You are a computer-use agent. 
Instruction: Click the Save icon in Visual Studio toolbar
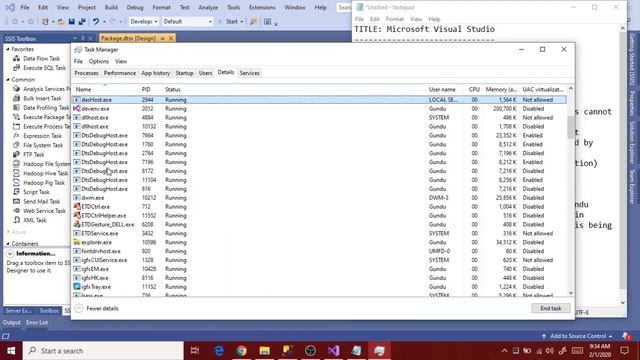(x=72, y=22)
